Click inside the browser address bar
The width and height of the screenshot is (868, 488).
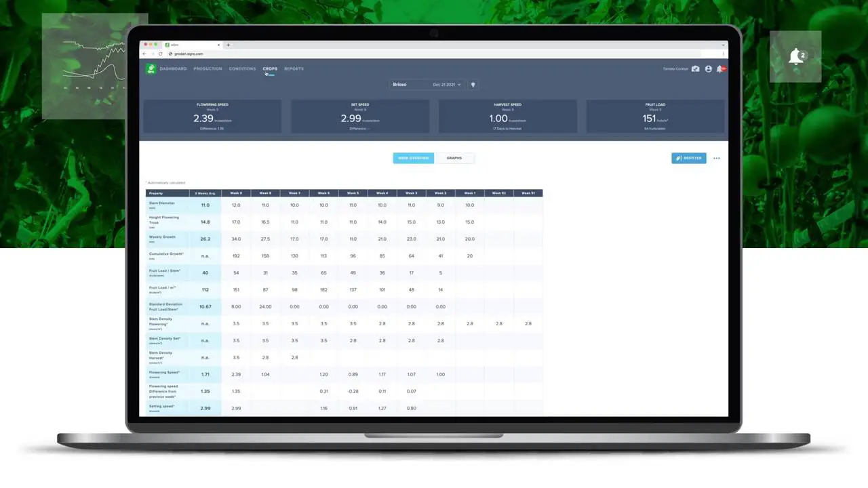click(271, 54)
